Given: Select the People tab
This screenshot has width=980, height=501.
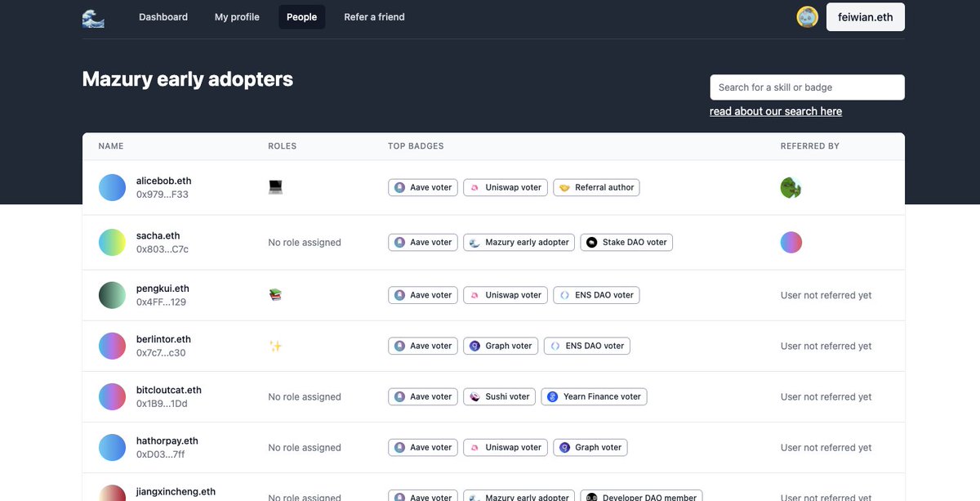Looking at the screenshot, I should [x=301, y=17].
